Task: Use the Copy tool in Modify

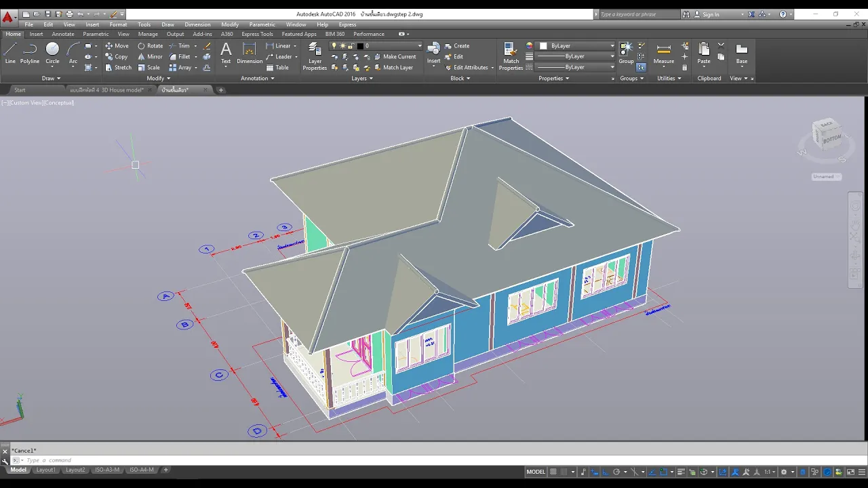Action: coord(117,57)
